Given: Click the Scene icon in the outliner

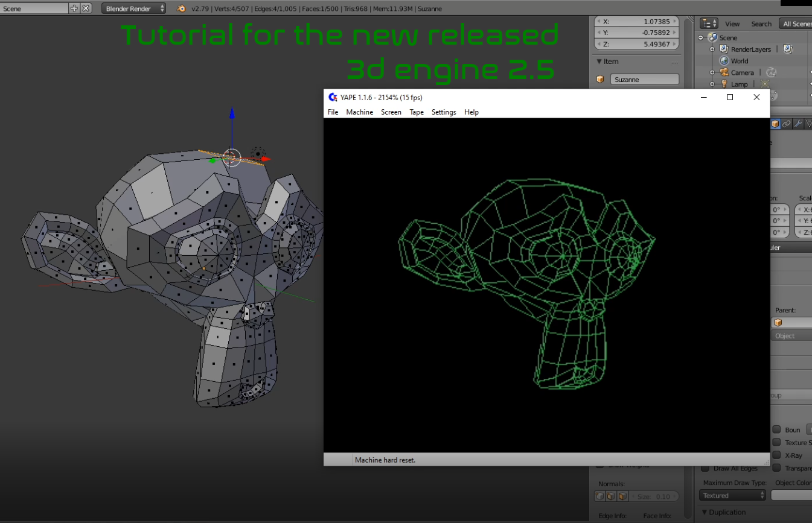Looking at the screenshot, I should pos(712,37).
